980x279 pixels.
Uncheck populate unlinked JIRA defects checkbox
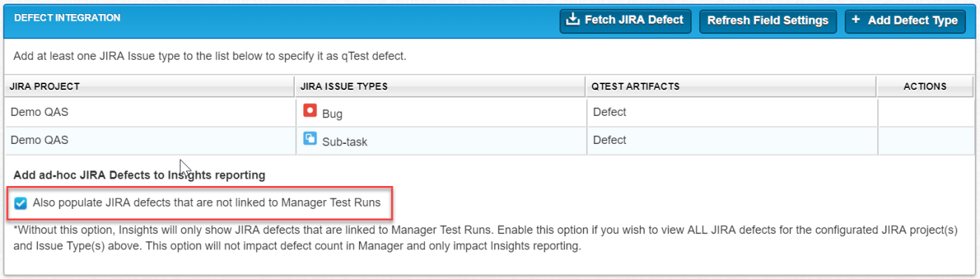tap(21, 203)
